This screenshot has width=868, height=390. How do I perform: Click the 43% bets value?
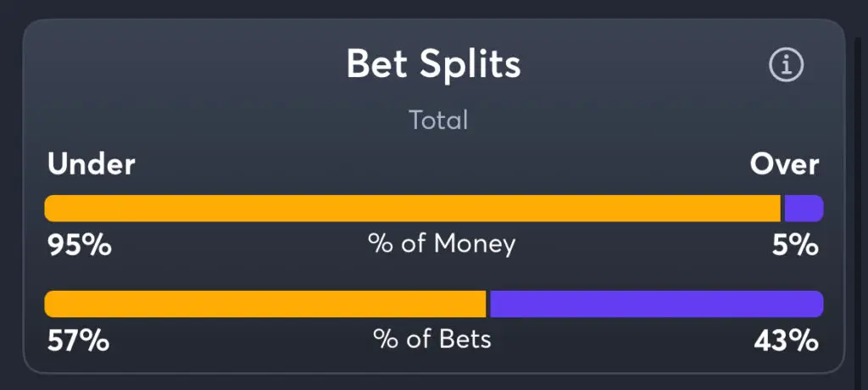[x=786, y=341]
